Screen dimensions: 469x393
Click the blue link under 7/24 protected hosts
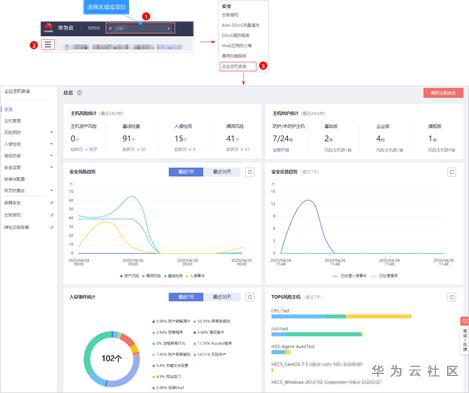(x=281, y=150)
